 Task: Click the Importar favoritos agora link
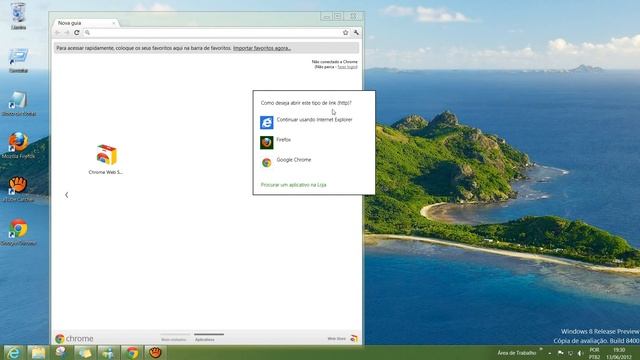262,48
